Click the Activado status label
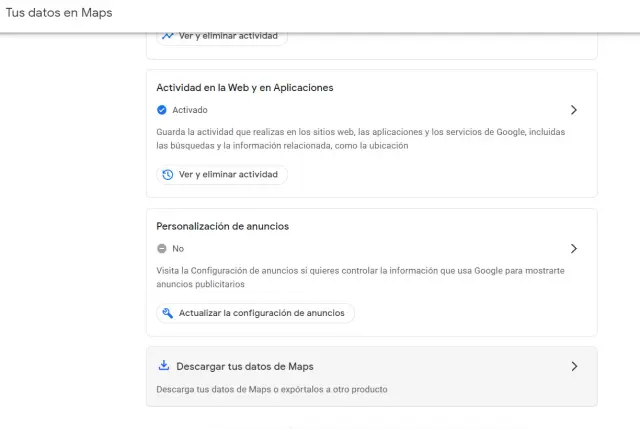Screen dimensions: 640x429 pos(190,110)
